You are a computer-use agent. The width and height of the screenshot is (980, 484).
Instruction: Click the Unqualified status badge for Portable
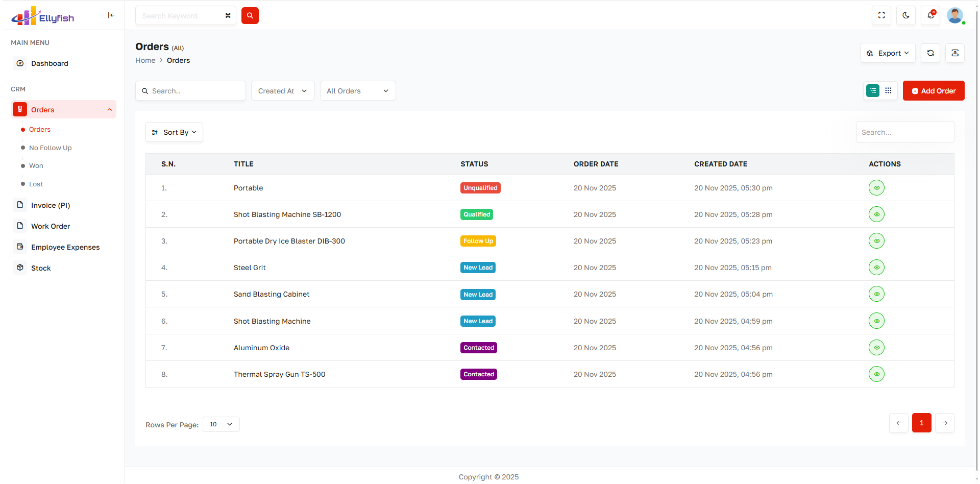[480, 188]
